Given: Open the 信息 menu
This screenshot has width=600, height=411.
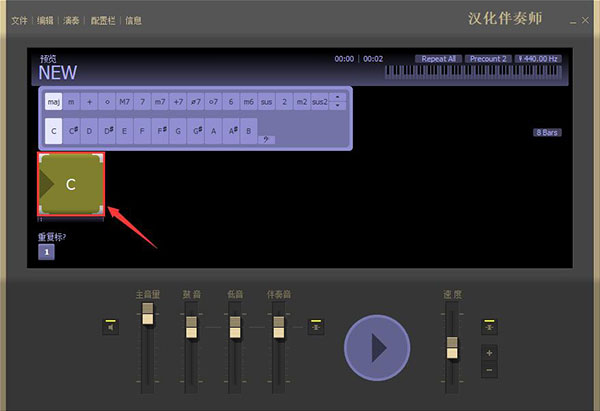Looking at the screenshot, I should pyautogui.click(x=133, y=21).
